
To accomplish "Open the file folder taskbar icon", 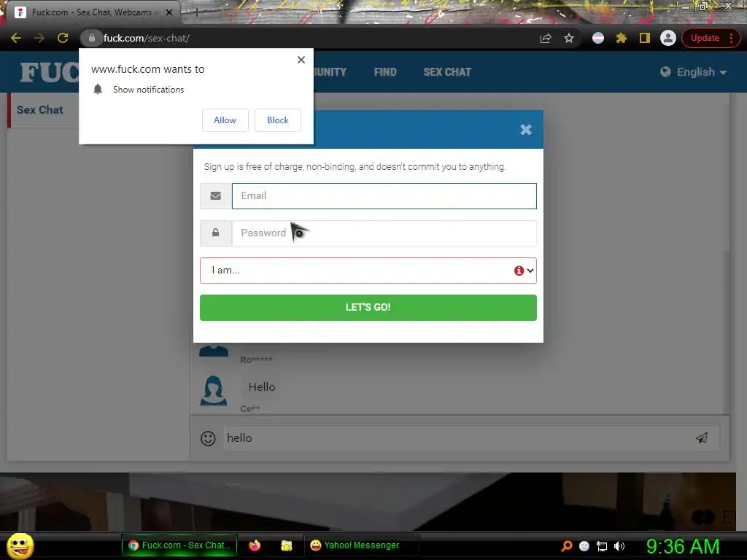I will pos(286,545).
